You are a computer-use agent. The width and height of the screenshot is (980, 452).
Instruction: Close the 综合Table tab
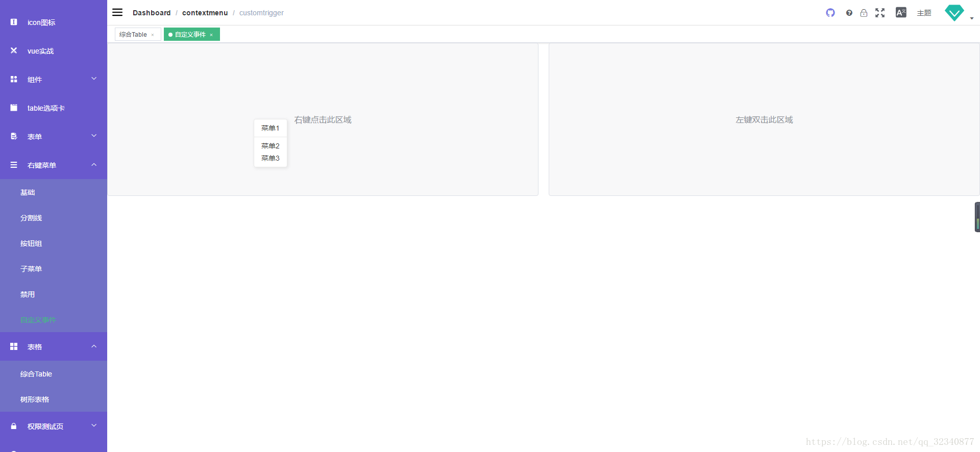[x=153, y=35]
